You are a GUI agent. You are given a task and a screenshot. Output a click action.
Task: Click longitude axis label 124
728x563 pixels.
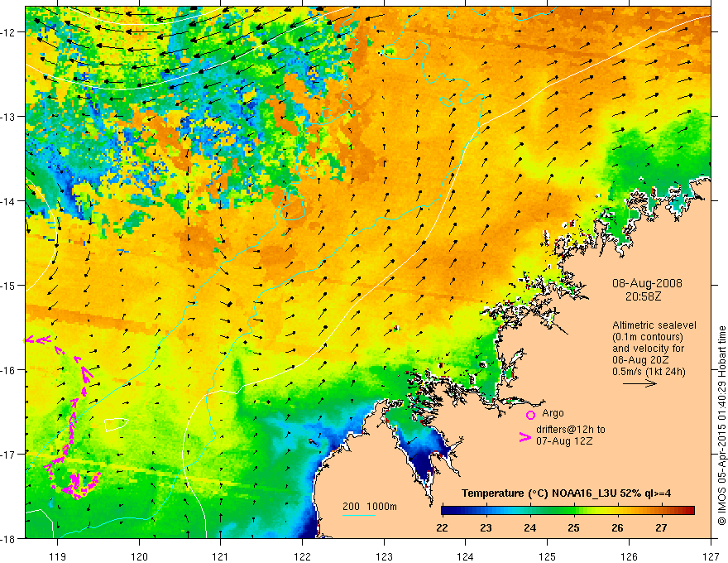point(466,556)
